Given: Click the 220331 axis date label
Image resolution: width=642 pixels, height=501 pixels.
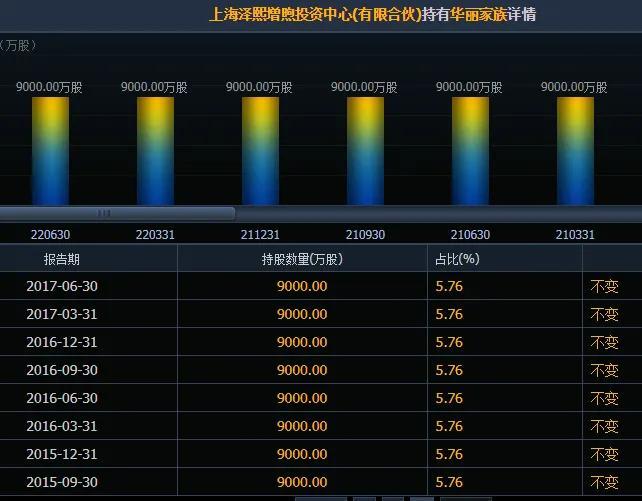Looking at the screenshot, I should (155, 235).
